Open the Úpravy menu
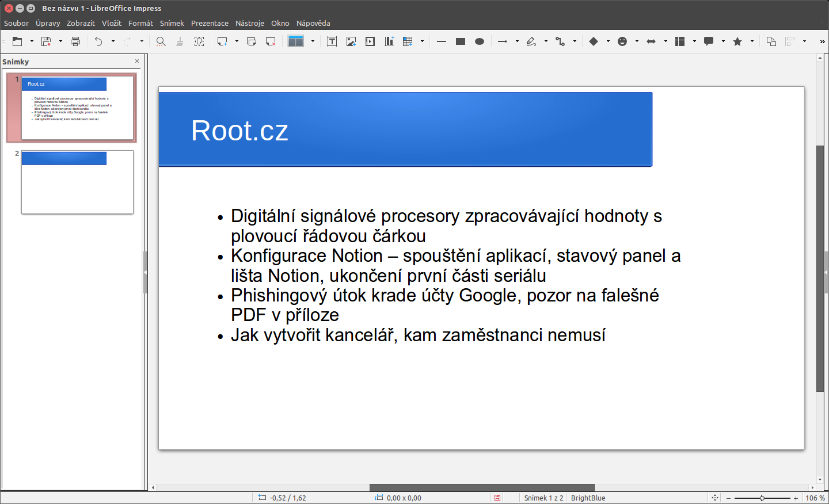The image size is (829, 504). [x=48, y=23]
